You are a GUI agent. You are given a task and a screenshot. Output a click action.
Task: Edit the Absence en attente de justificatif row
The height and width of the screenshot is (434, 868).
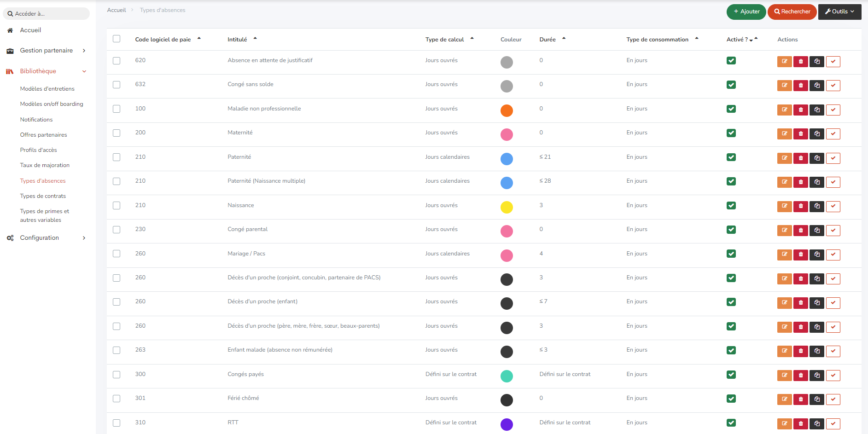click(784, 62)
